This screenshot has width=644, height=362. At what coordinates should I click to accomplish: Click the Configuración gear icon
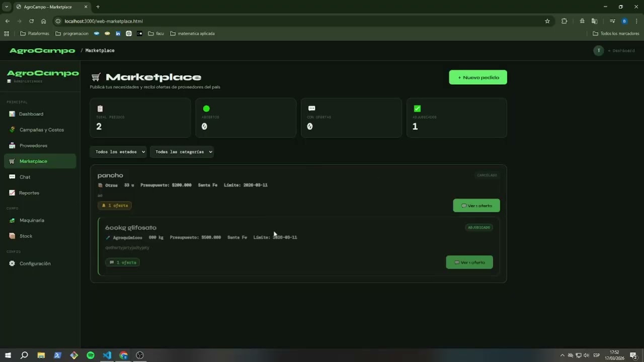pyautogui.click(x=12, y=263)
